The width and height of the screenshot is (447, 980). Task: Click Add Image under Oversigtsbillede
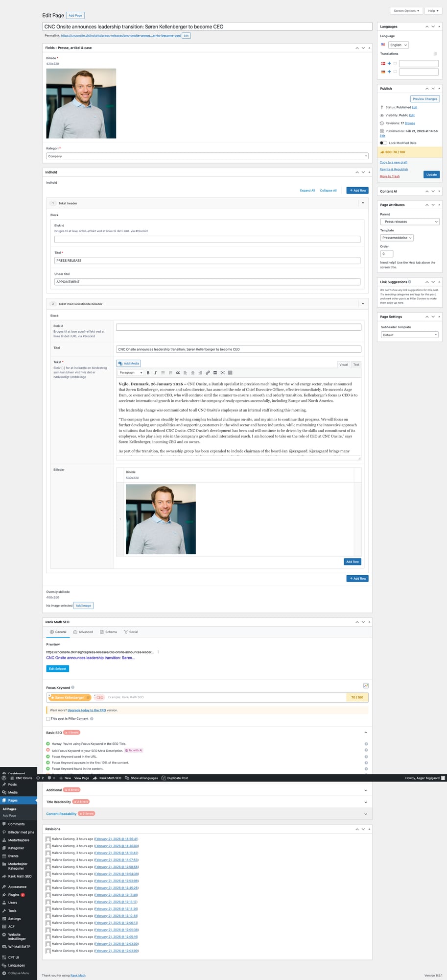[83, 606]
